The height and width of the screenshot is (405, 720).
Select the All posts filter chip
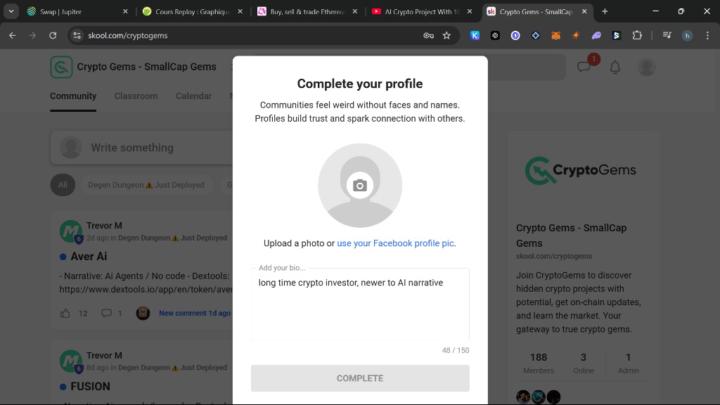coord(63,185)
